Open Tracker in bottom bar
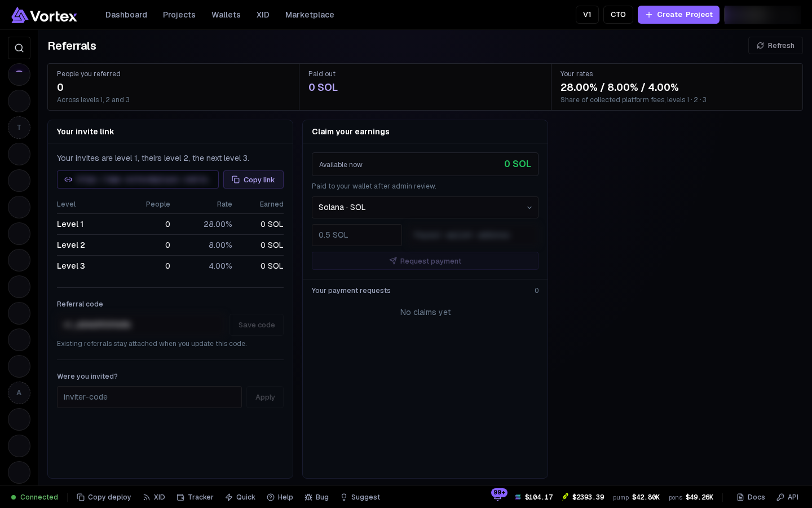 (x=195, y=497)
